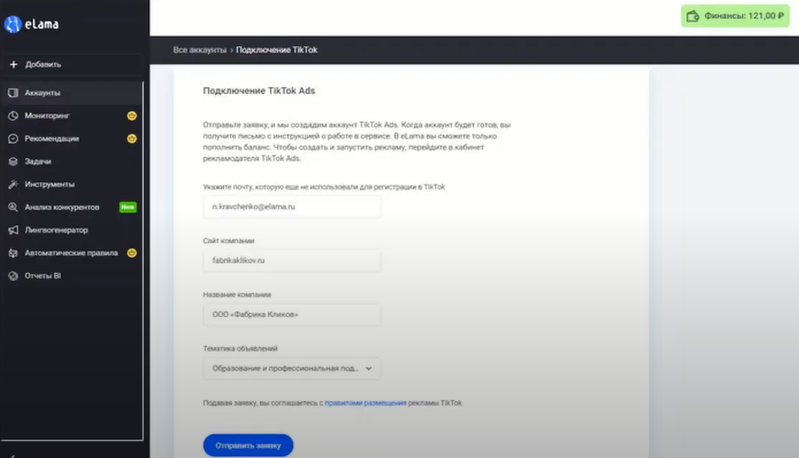The height and width of the screenshot is (458, 799).
Task: Open Анализ конкурентов section
Action: click(71, 207)
